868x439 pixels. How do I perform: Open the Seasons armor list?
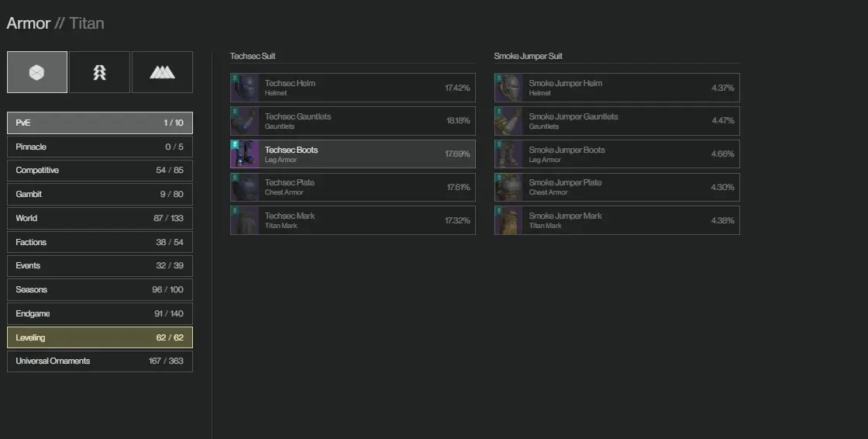pyautogui.click(x=100, y=290)
